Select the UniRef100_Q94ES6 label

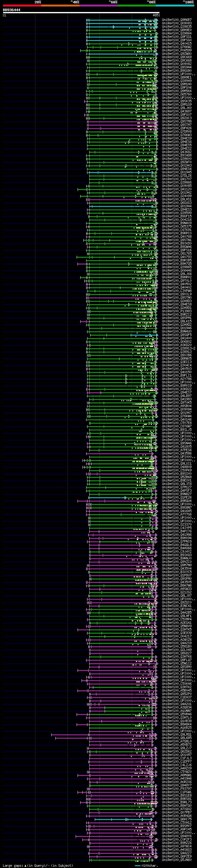point(177,142)
